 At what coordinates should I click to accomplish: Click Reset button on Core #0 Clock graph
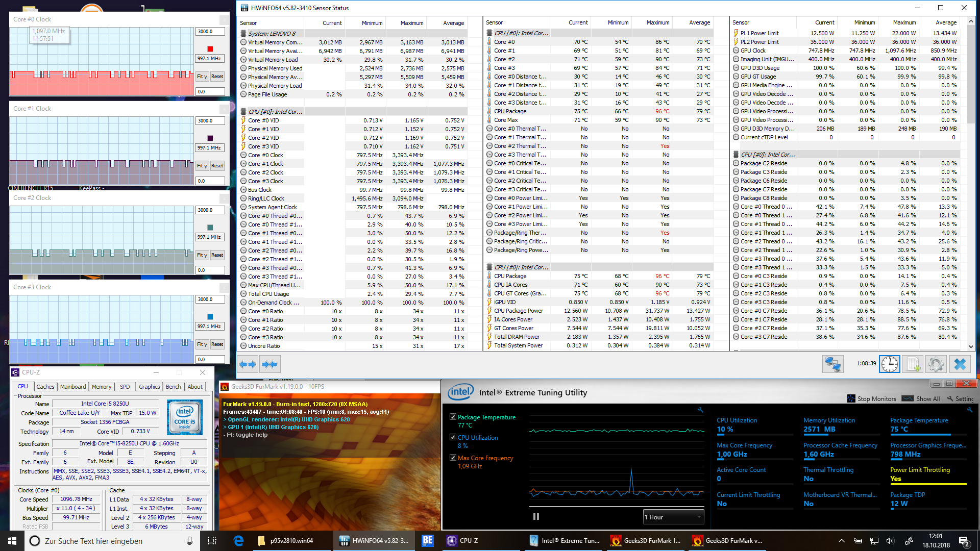[217, 77]
